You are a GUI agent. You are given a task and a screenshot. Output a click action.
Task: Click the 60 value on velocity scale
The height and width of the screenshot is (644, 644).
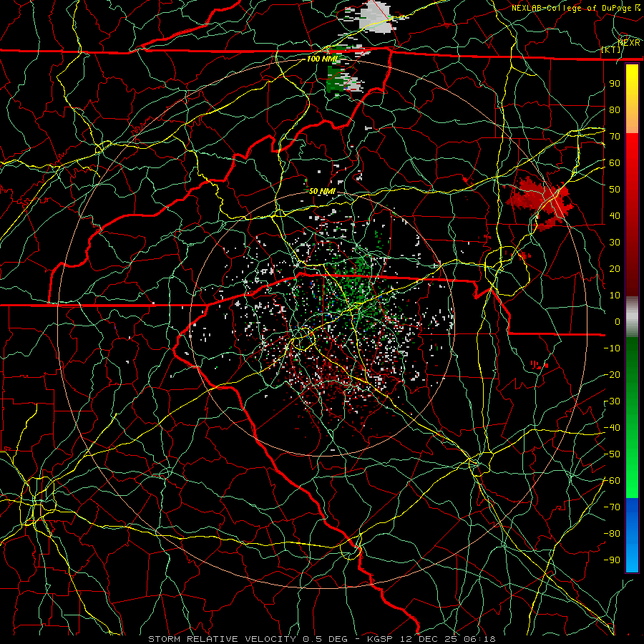(x=615, y=163)
